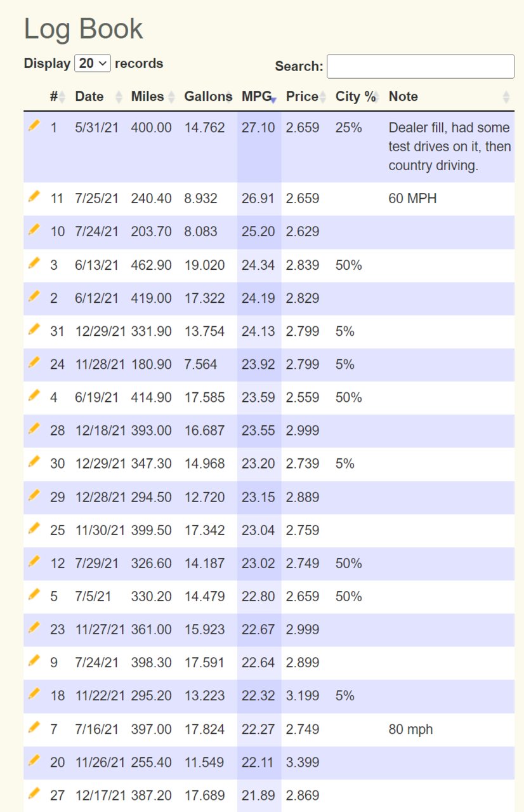Image resolution: width=524 pixels, height=812 pixels.
Task: Sort by MPG column header
Action: tap(259, 97)
